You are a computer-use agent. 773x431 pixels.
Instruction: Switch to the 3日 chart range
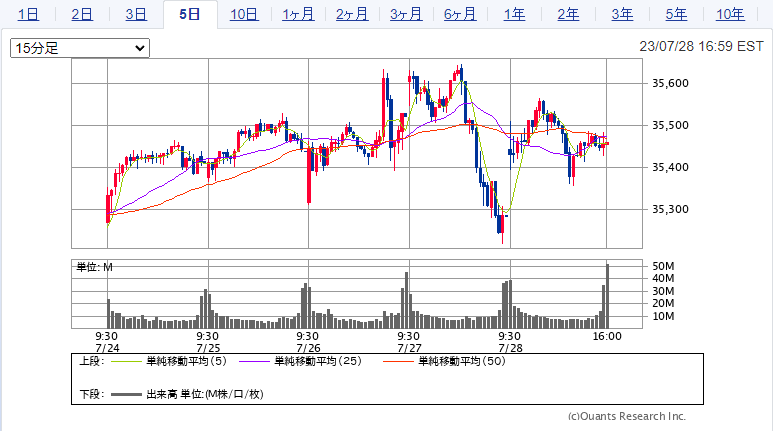[x=136, y=14]
